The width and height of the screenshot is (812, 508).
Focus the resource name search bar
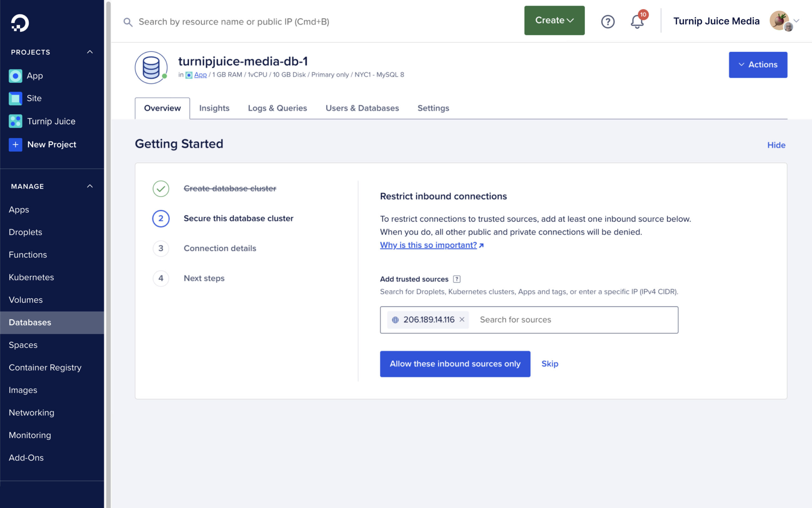coord(234,22)
